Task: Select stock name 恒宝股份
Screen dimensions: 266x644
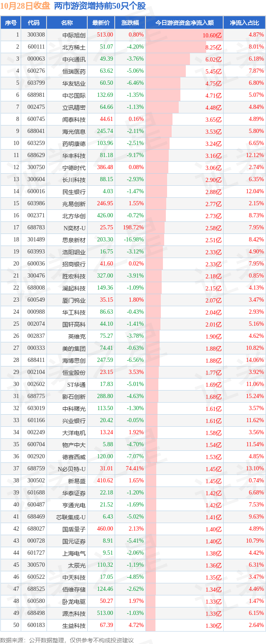Action: 74,373
